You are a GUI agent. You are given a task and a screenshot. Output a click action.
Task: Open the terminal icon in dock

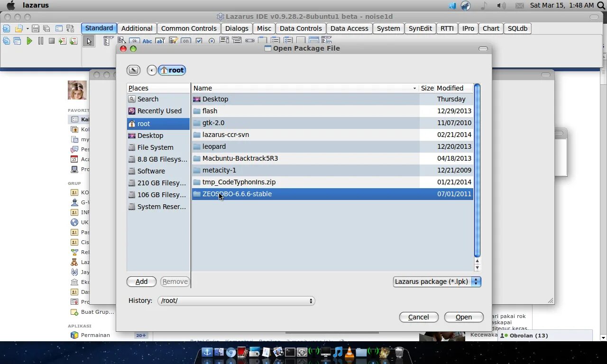(x=290, y=352)
